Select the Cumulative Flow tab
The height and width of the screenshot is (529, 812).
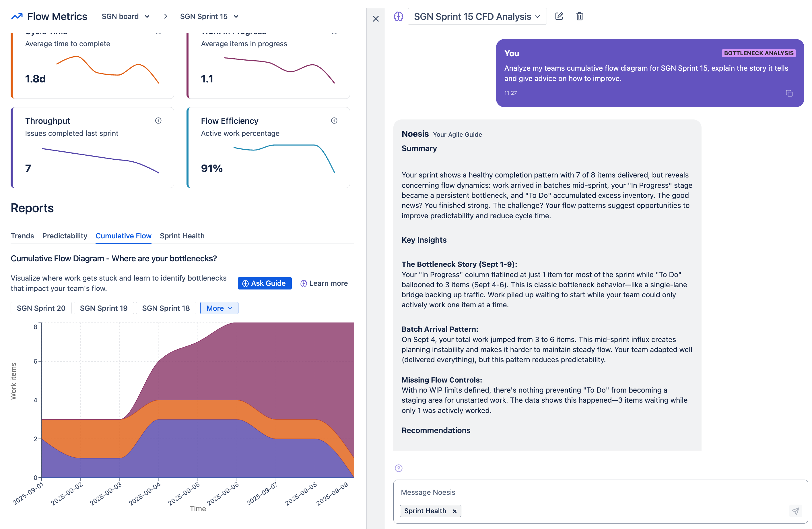pyautogui.click(x=123, y=236)
